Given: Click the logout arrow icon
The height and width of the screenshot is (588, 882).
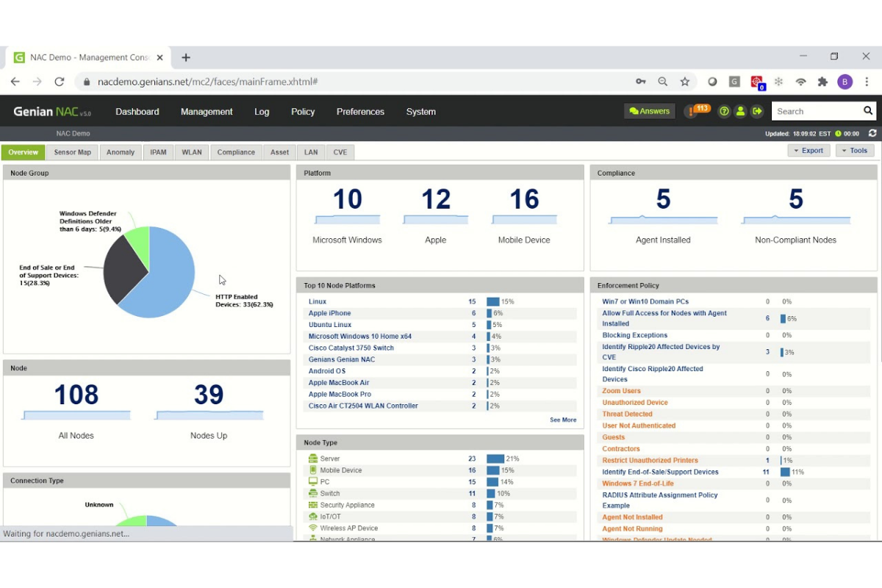Looking at the screenshot, I should click(x=757, y=112).
